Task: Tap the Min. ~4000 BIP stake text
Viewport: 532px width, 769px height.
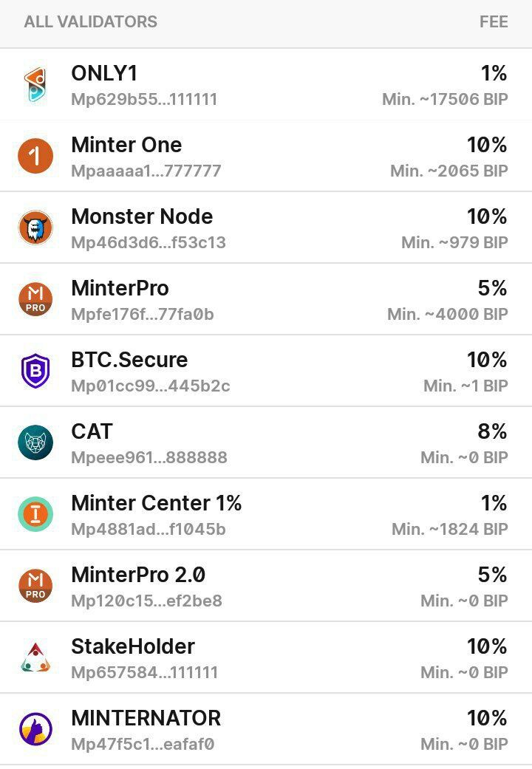Action: [448, 315]
